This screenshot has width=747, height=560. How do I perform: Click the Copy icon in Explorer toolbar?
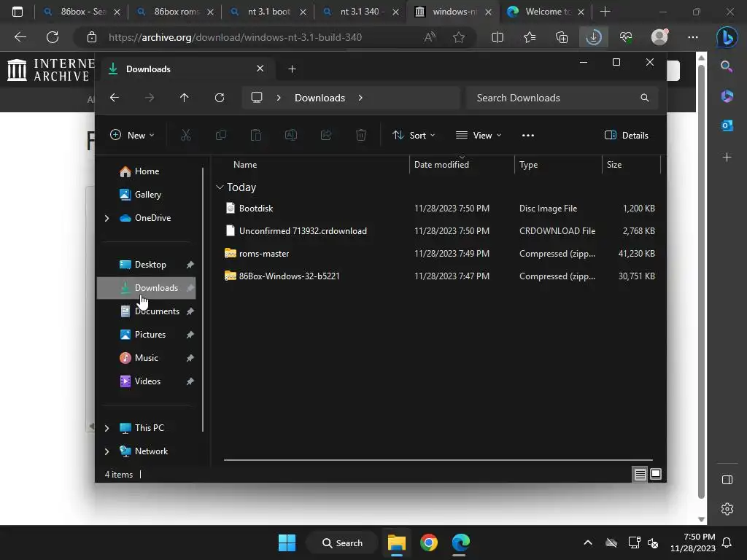221,135
